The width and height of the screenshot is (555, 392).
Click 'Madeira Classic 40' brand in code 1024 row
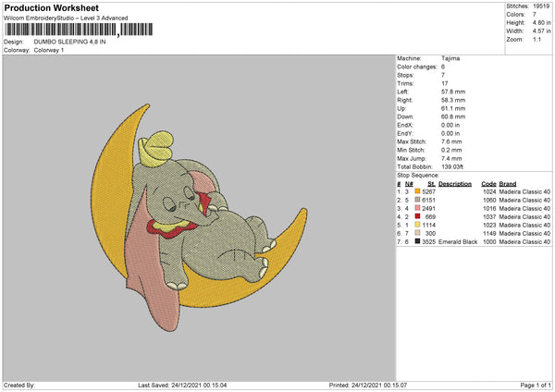(524, 191)
